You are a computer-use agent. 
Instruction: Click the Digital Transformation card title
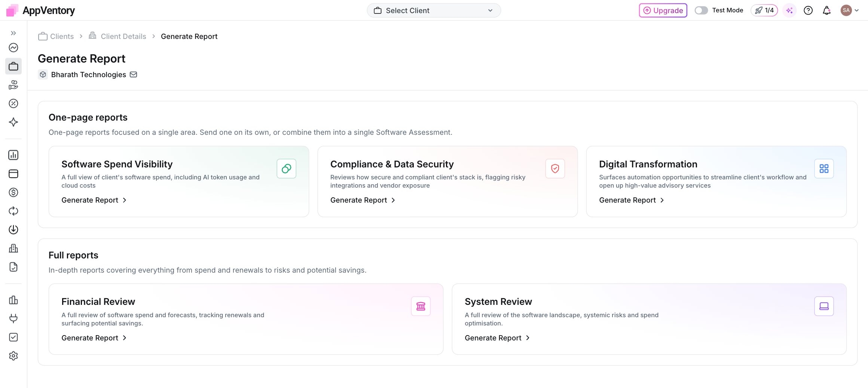coord(648,164)
